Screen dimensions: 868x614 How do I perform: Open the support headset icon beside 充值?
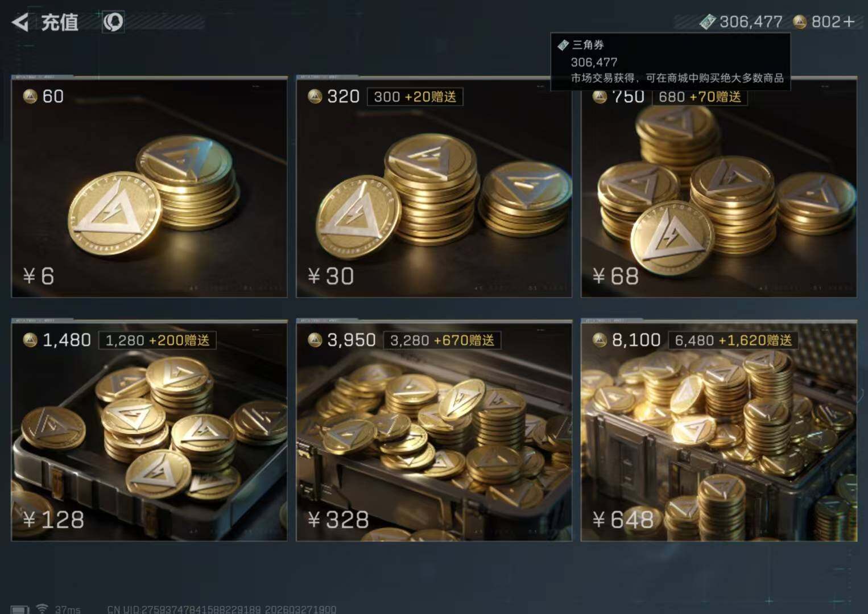(113, 22)
